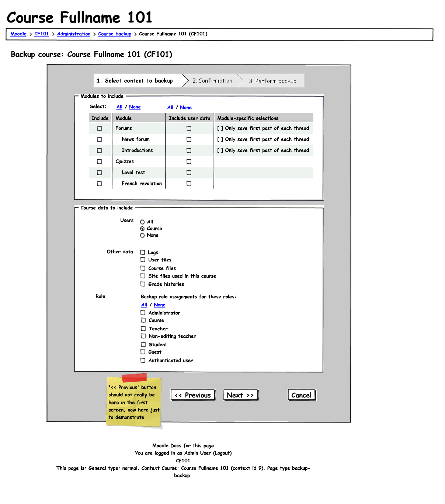Click the << Previous button

point(193,395)
